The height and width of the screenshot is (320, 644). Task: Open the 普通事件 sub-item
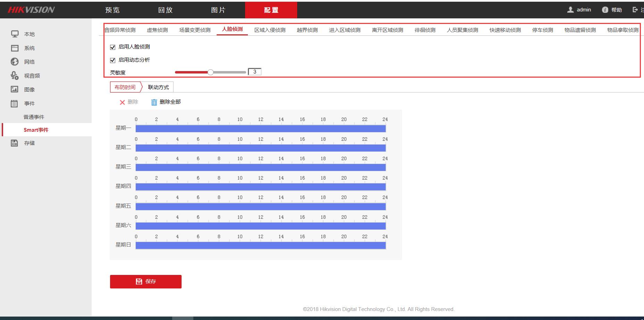pos(34,117)
